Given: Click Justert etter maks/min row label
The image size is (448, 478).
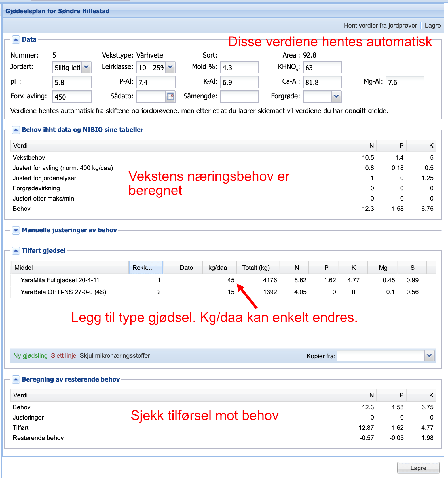Looking at the screenshot, I should [x=44, y=199].
